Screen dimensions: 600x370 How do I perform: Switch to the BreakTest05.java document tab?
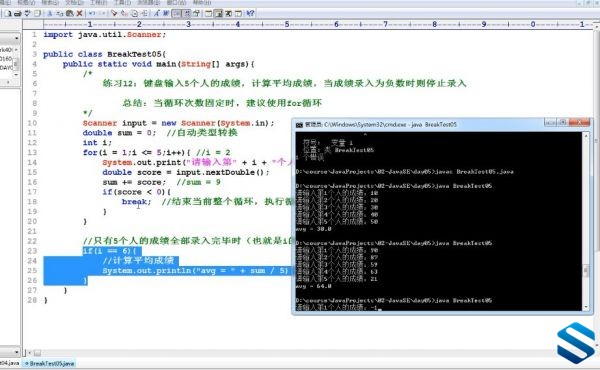(49, 363)
